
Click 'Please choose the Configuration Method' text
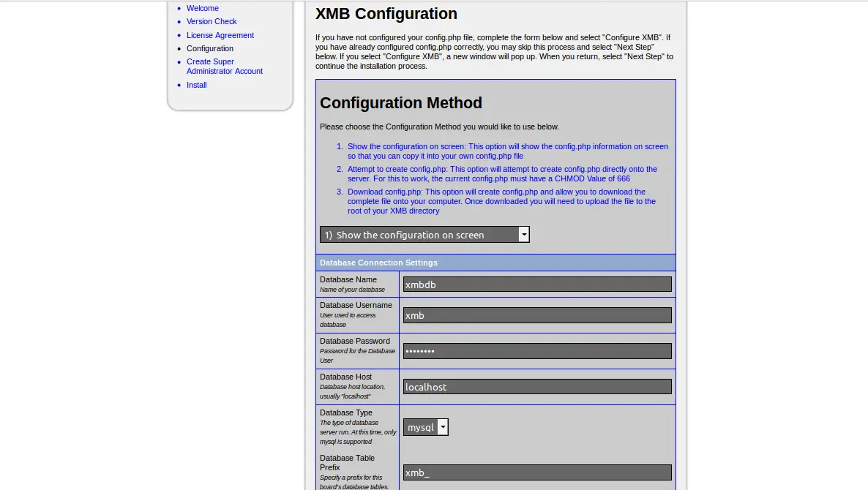(440, 127)
